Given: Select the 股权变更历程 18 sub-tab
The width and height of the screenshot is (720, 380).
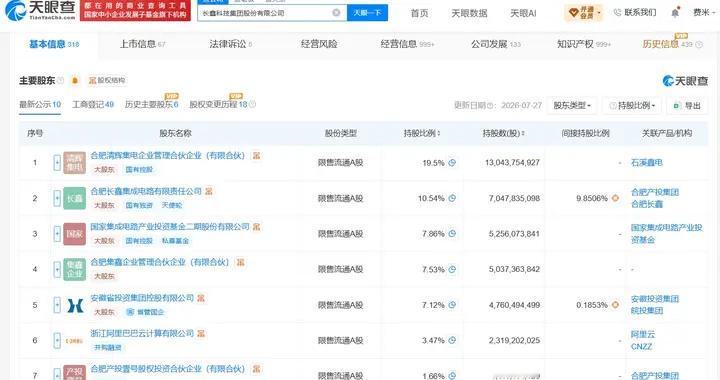Looking at the screenshot, I should (218, 105).
